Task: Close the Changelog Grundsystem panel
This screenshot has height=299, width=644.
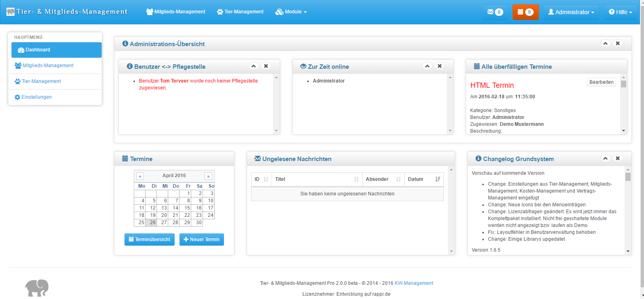Action: (617, 158)
